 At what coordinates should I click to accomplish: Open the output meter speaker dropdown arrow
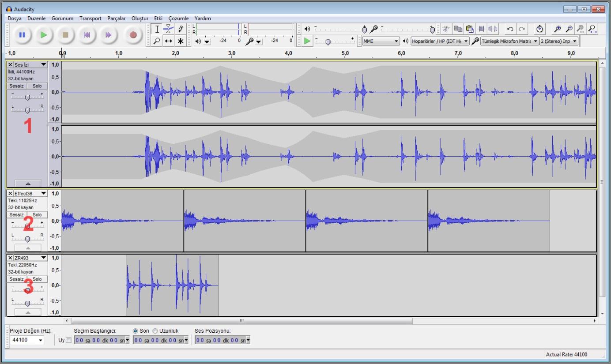(207, 41)
